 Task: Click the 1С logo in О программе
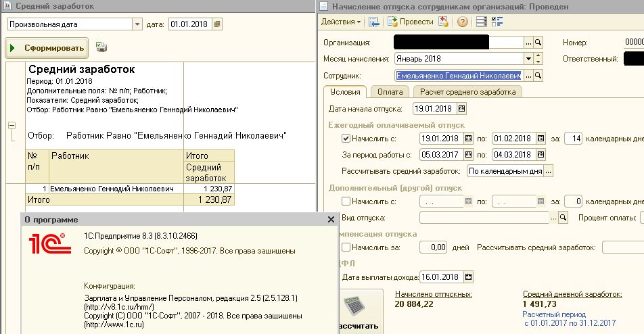pyautogui.click(x=50, y=243)
